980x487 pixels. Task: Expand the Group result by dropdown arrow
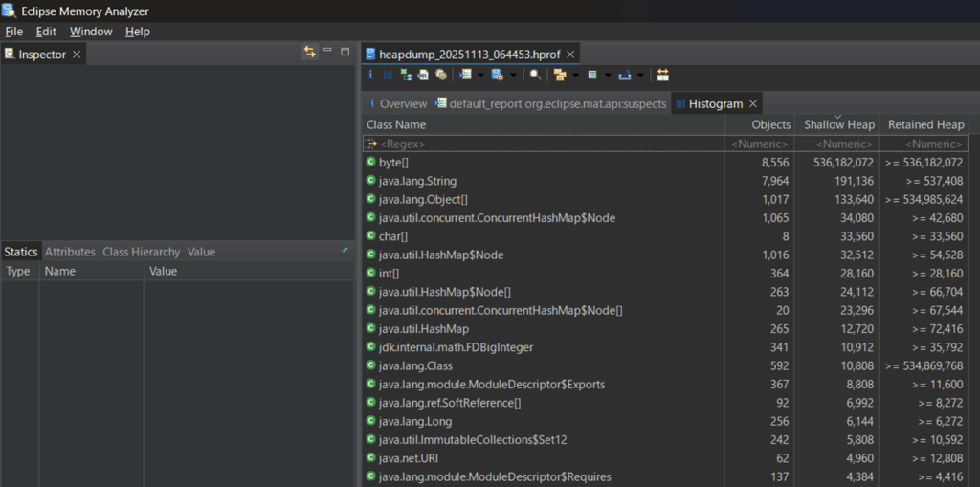tap(576, 75)
